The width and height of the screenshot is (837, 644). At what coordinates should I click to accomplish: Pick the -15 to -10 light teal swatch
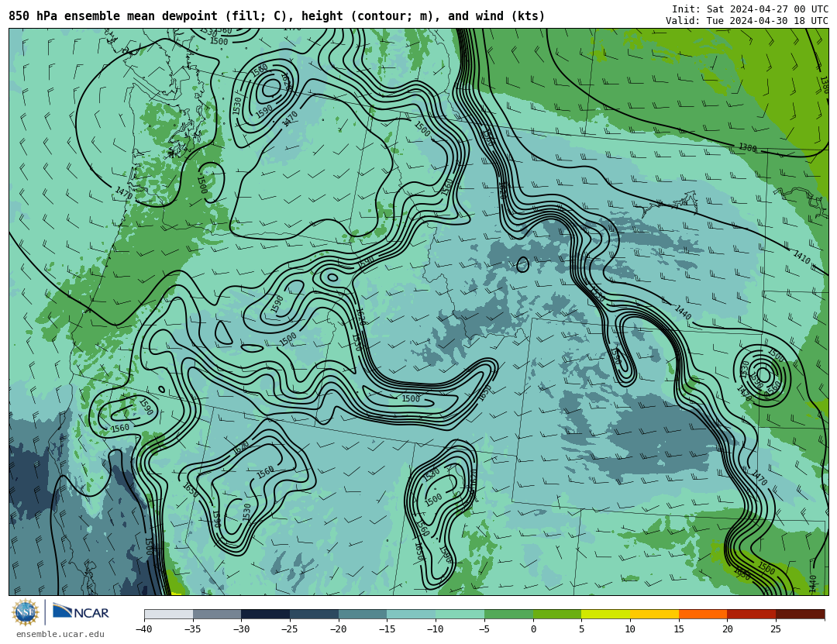coord(412,614)
